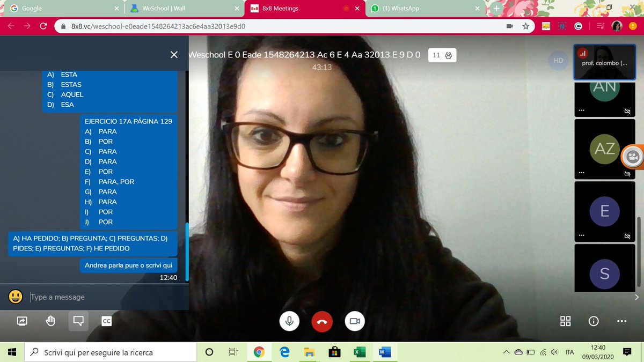Select the S participant thumbnail

pos(605,269)
